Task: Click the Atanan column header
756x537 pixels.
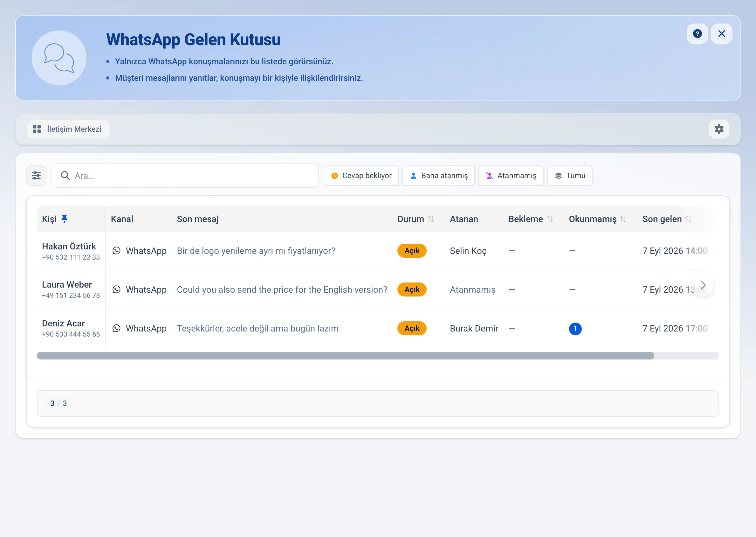Action: pyautogui.click(x=464, y=219)
